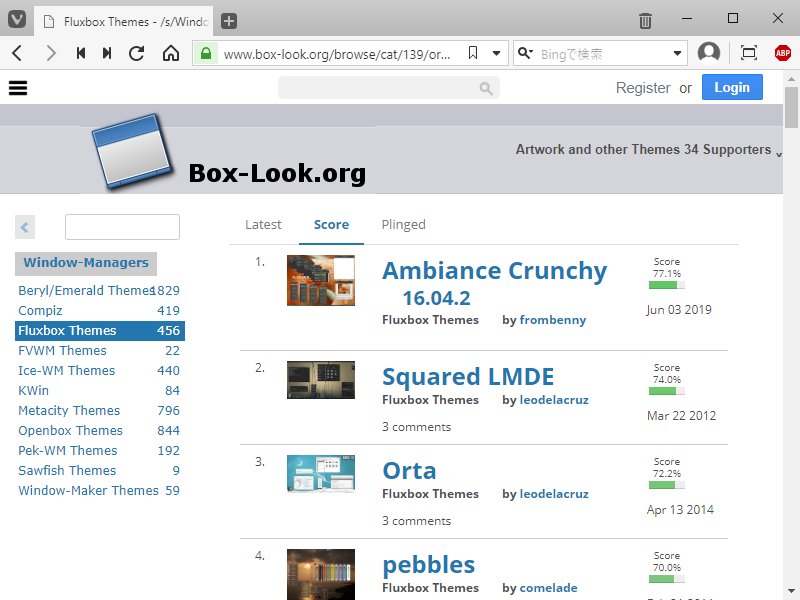
Task: Open the pebbles theme page
Action: point(429,565)
